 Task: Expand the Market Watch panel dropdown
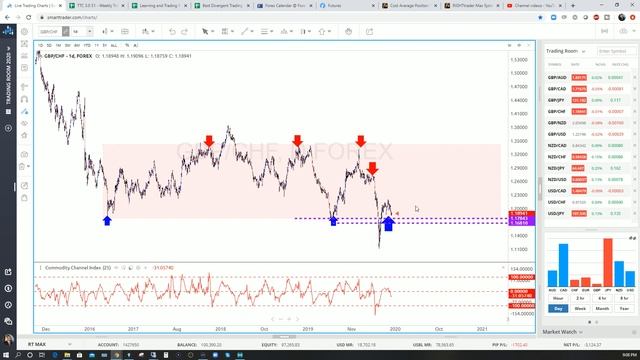(x=580, y=332)
